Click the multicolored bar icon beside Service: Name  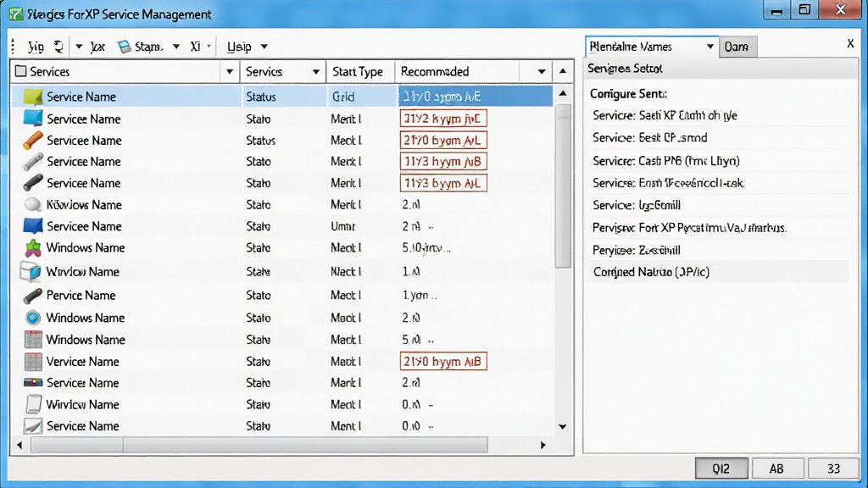pos(33,382)
